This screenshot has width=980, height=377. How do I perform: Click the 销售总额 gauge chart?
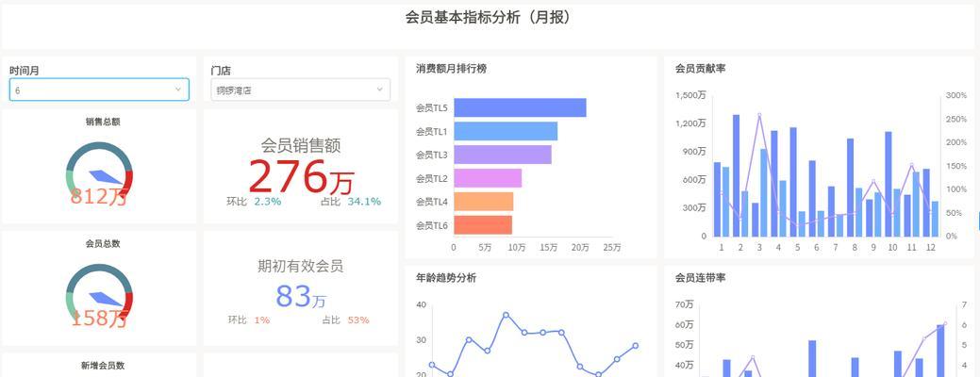click(99, 173)
